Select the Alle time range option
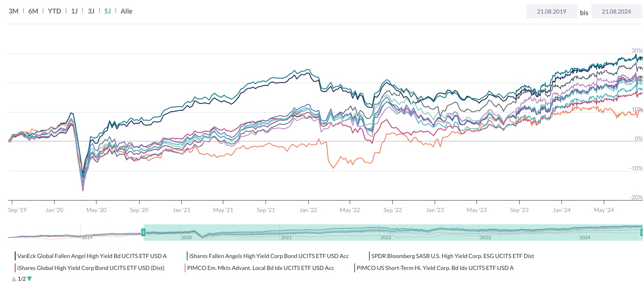 click(x=126, y=11)
